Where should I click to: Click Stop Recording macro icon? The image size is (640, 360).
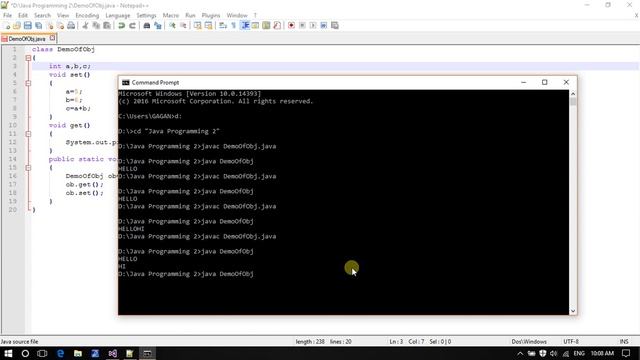[x=302, y=25]
